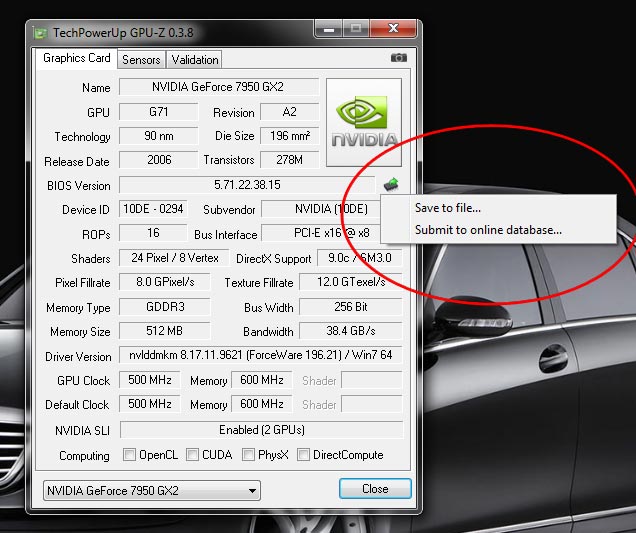Click the GPU Clock value 500 MHz
636x533 pixels.
pyautogui.click(x=150, y=380)
